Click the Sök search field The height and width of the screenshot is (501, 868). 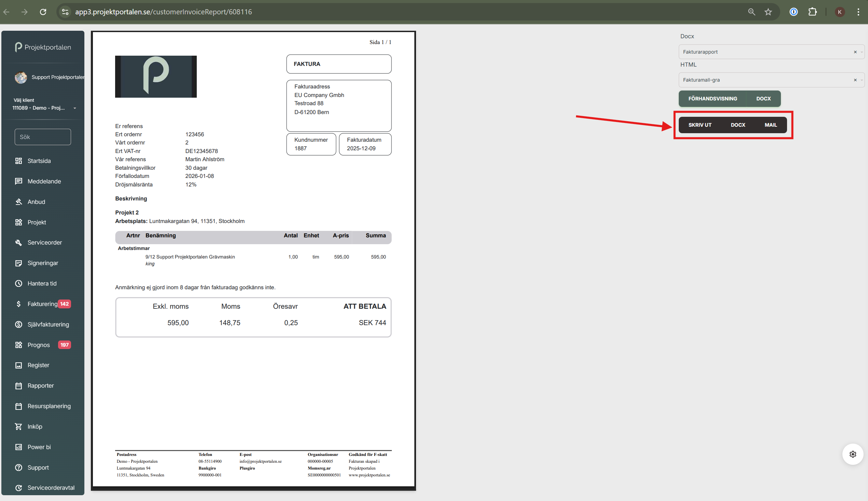[x=43, y=137]
